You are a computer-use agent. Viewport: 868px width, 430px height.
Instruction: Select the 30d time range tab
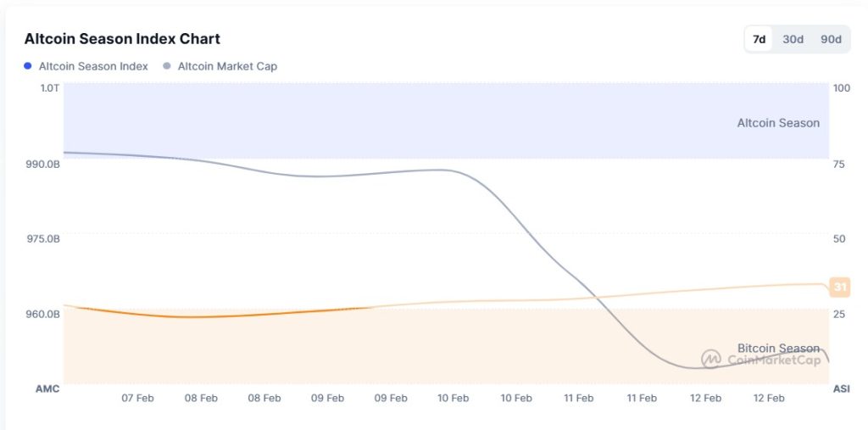pyautogui.click(x=793, y=39)
